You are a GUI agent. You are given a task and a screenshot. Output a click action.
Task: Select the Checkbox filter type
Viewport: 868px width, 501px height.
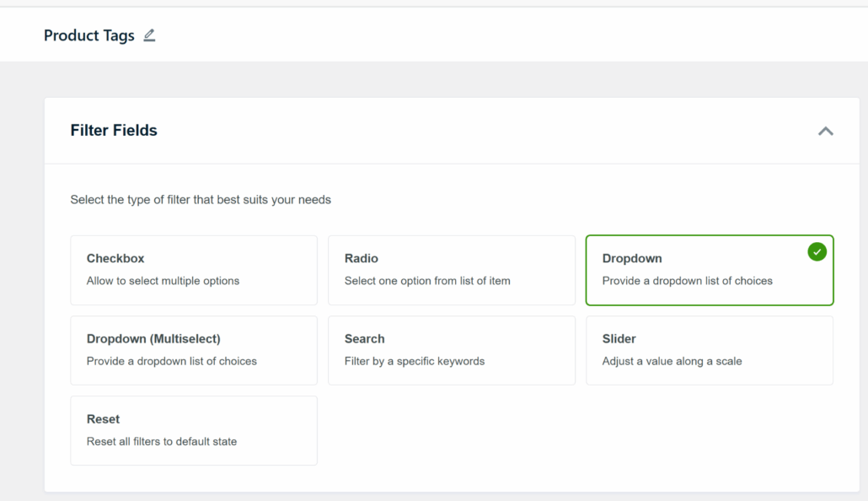tap(193, 270)
